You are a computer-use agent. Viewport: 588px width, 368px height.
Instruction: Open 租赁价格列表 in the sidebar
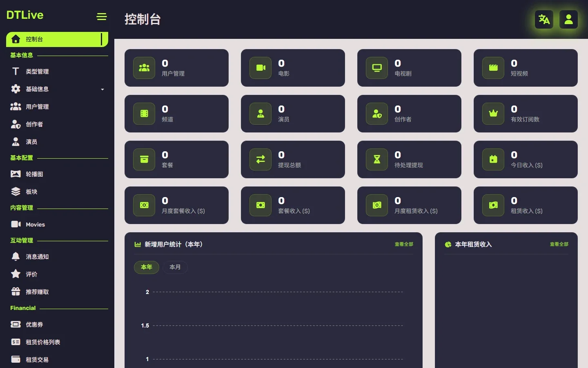point(57,342)
